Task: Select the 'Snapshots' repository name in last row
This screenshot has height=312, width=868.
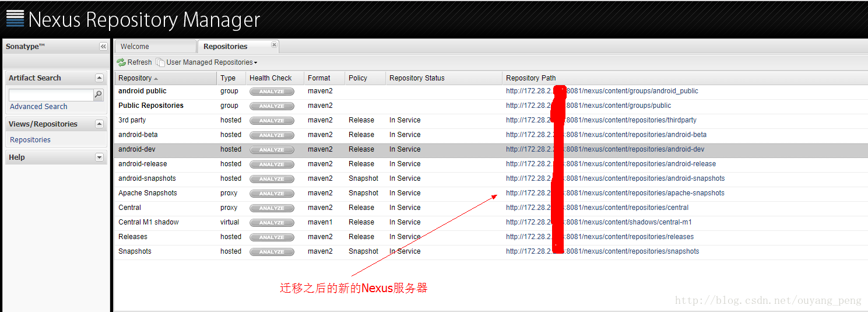Action: (x=135, y=251)
